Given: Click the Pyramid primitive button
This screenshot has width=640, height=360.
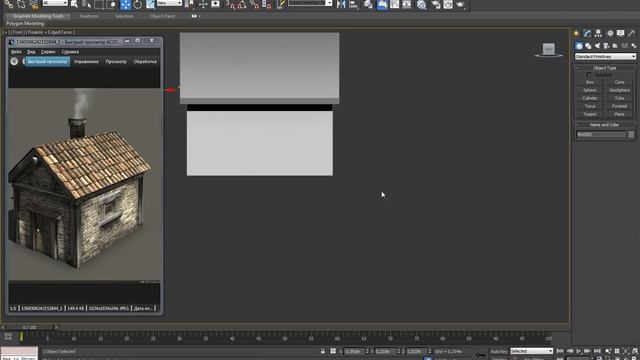Looking at the screenshot, I should (620, 106).
